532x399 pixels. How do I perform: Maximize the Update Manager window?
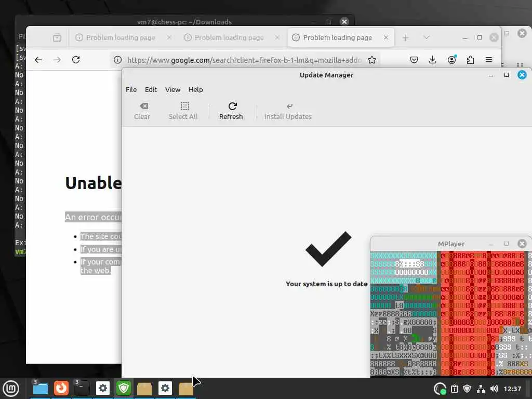(x=507, y=75)
